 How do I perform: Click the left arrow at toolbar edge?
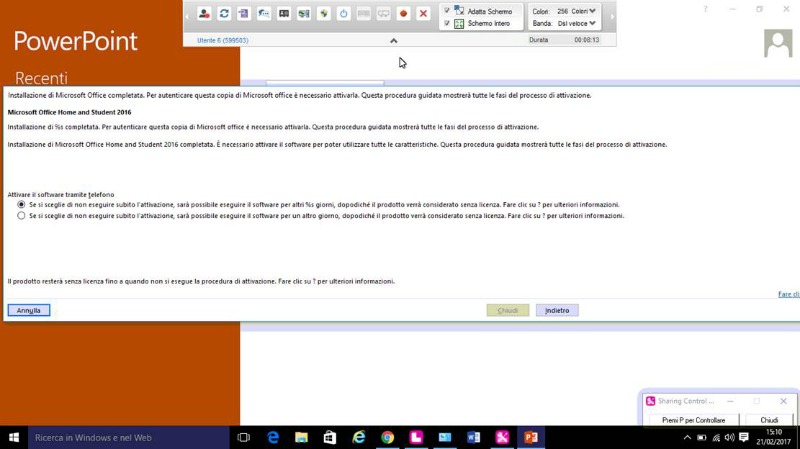tap(186, 16)
